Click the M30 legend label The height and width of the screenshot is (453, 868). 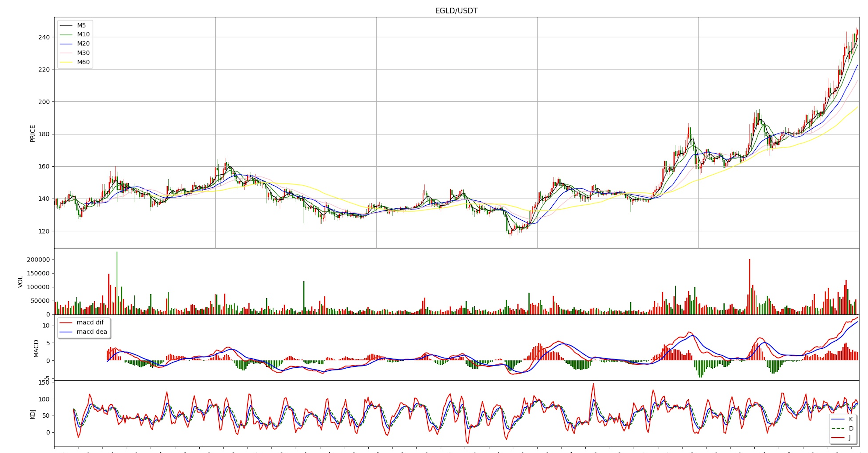point(83,53)
